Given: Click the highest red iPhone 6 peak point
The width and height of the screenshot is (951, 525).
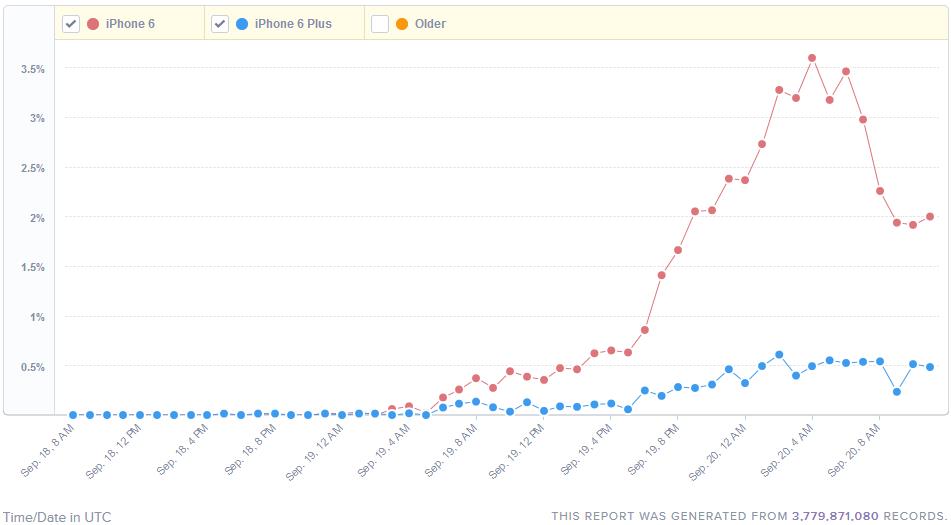Looking at the screenshot, I should 812,58.
